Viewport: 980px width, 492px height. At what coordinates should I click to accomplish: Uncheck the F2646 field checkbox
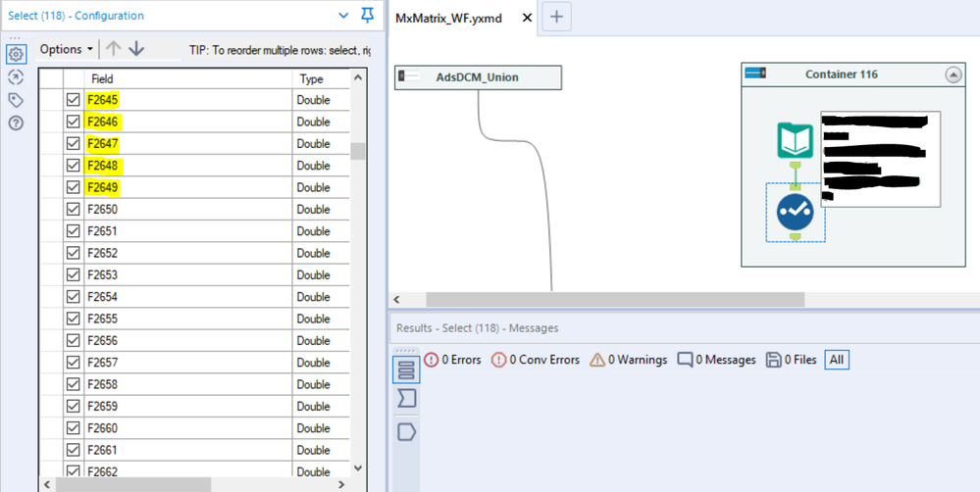(74, 122)
